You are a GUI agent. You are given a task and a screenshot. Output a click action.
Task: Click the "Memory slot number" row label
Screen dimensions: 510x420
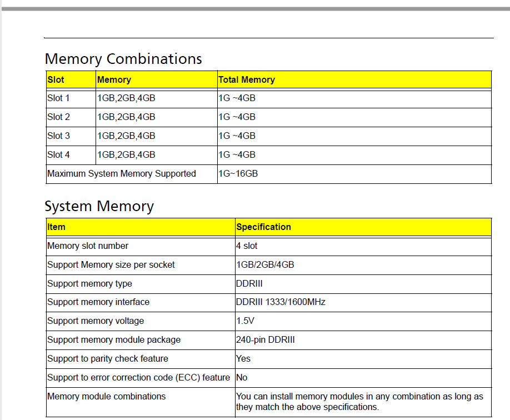(88, 246)
